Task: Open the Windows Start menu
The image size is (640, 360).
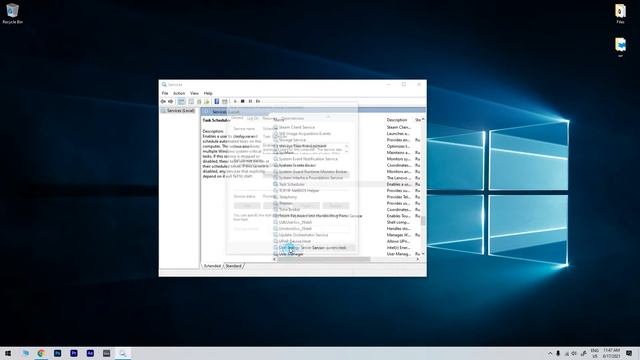Action: [8, 353]
